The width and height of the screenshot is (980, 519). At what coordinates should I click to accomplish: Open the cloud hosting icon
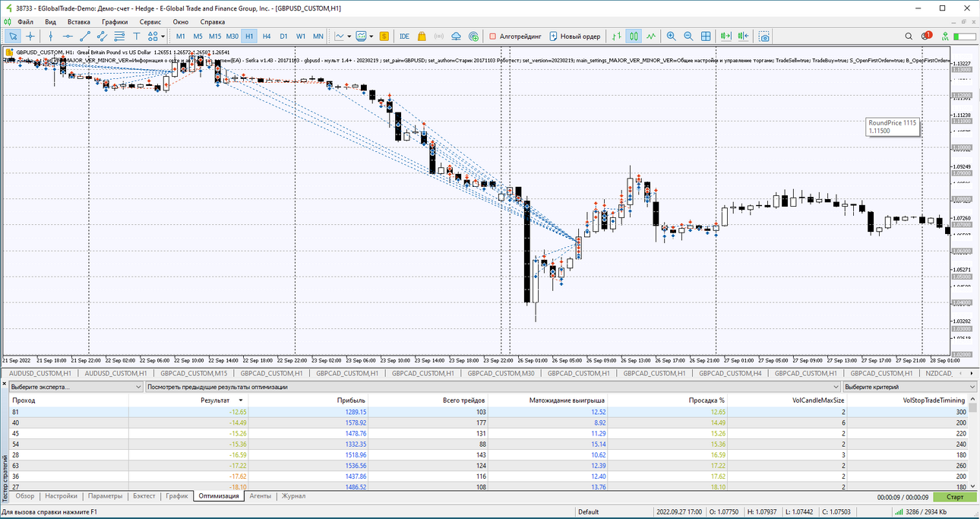point(456,36)
